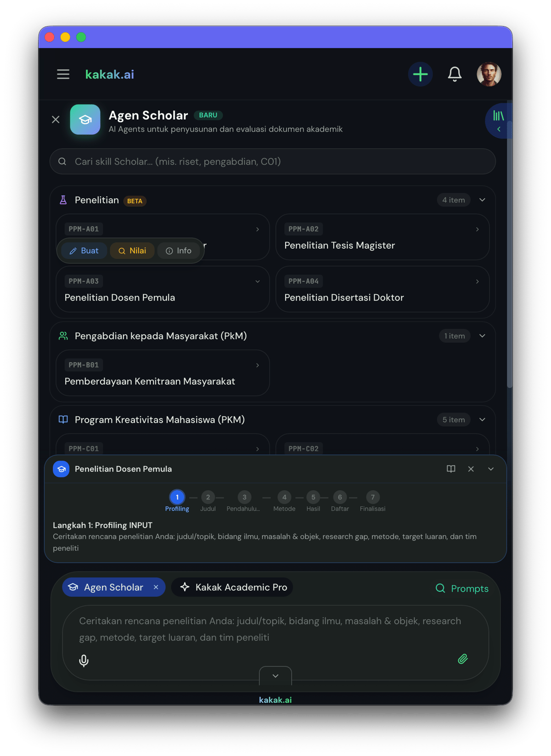Viewport: 551px width, 756px height.
Task: Select Penelitian Dosen Pemula card
Action: click(163, 290)
